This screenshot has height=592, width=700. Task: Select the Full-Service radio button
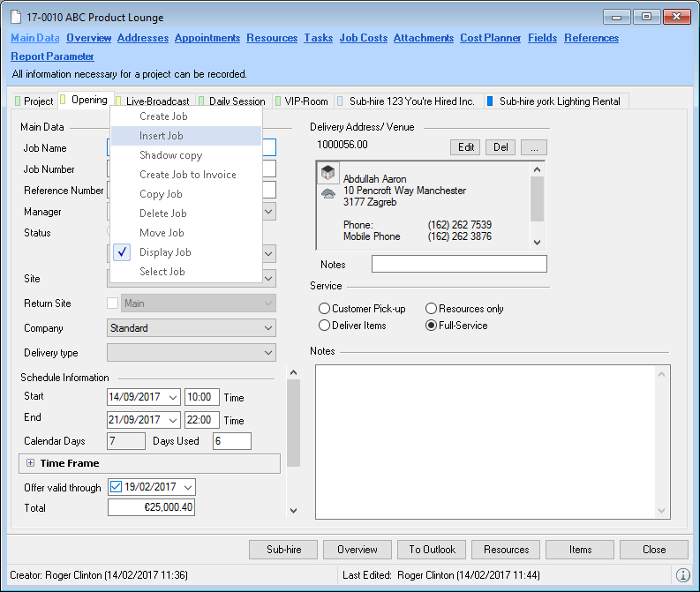[432, 326]
